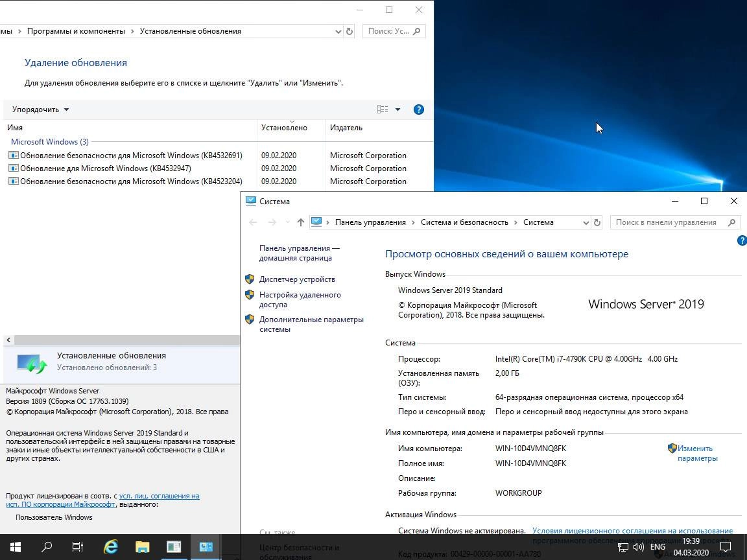
Task: Click the help icon in System window
Action: (742, 240)
